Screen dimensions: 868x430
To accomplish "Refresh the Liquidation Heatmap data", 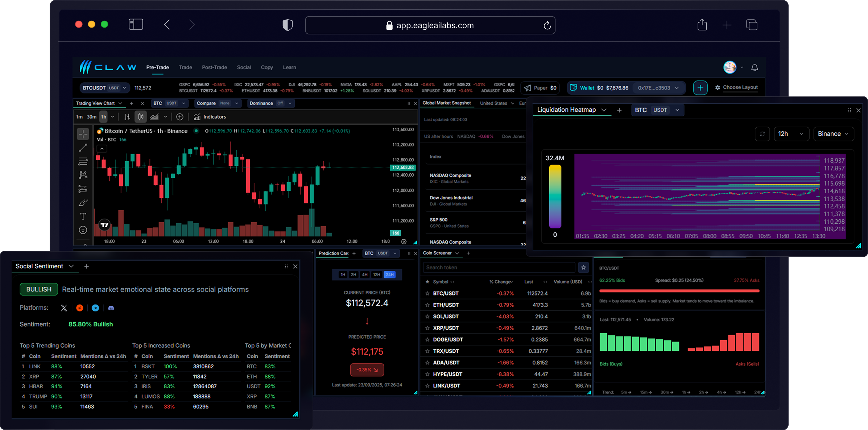I will [763, 134].
